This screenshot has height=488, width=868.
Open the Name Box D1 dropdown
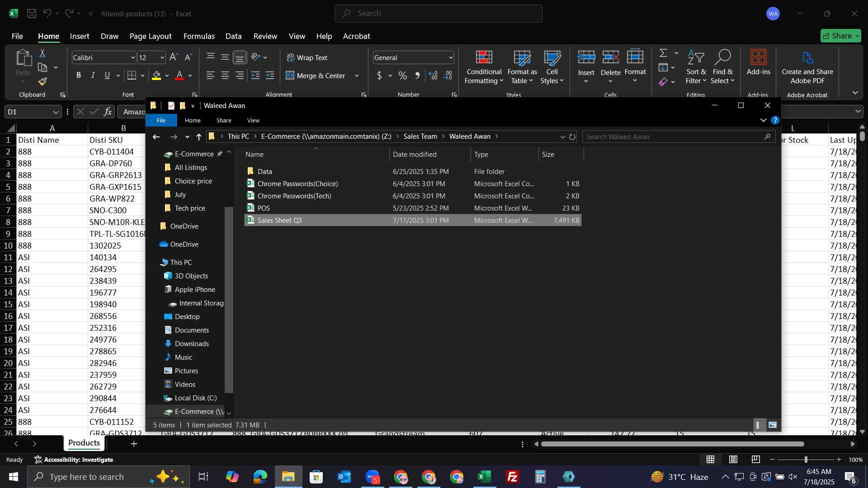[x=56, y=112]
